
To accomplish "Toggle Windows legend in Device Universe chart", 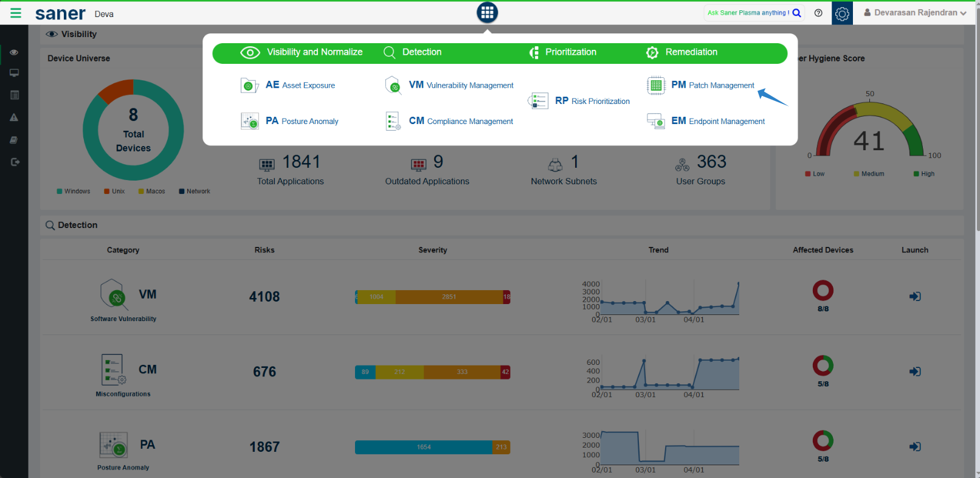I will tap(74, 192).
